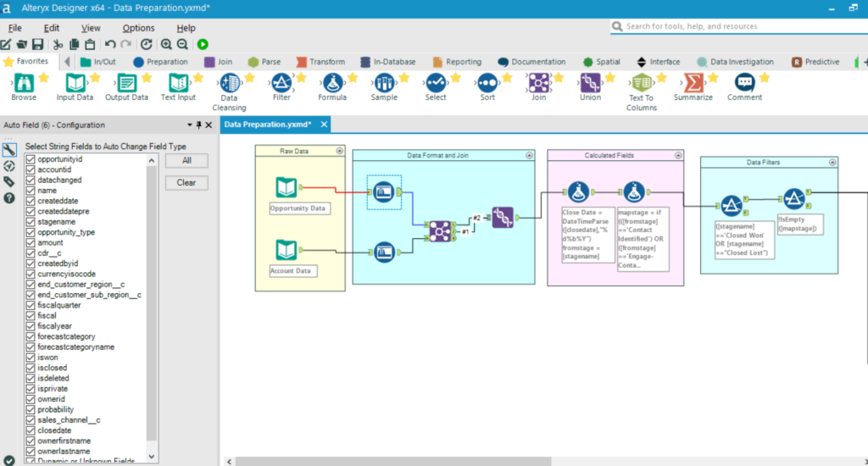Screen dimensions: 868x466
Task: Click the Browse tool icon
Action: (x=24, y=83)
